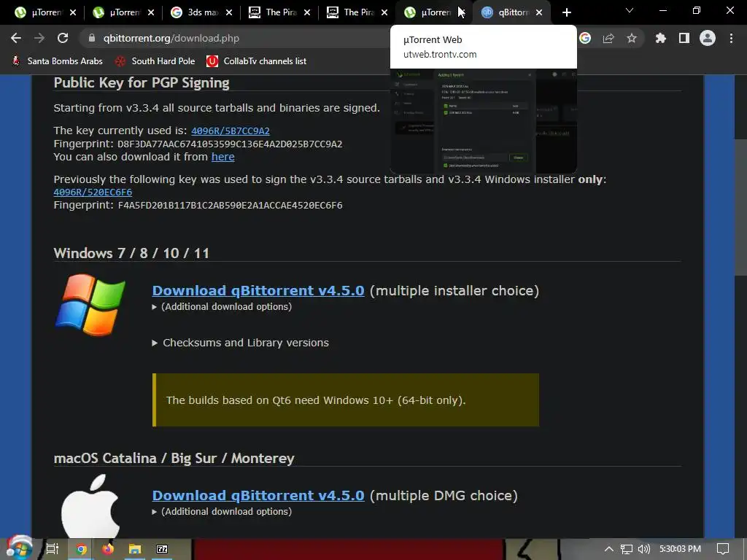Click the 'here' key download link
Image resolution: width=747 pixels, height=560 pixels.
tap(223, 157)
